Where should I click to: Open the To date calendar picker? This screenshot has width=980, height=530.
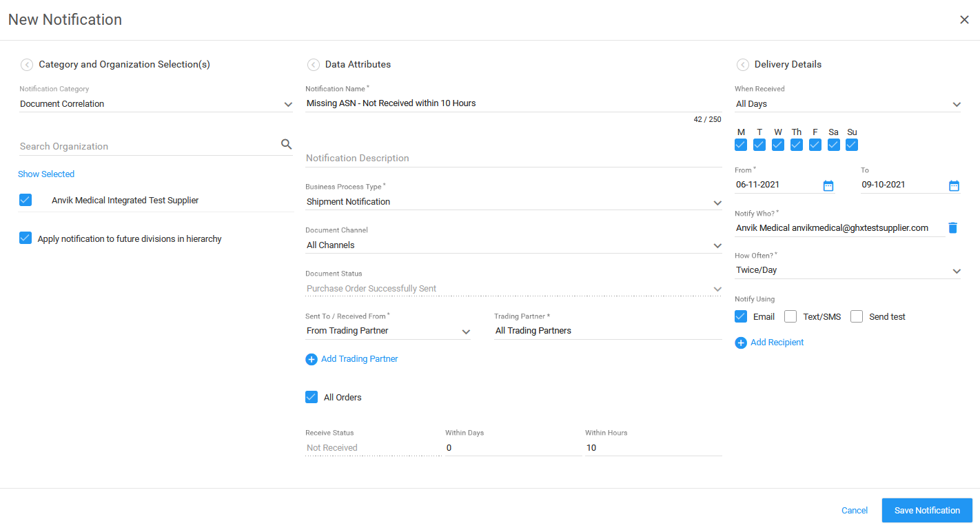[954, 185]
